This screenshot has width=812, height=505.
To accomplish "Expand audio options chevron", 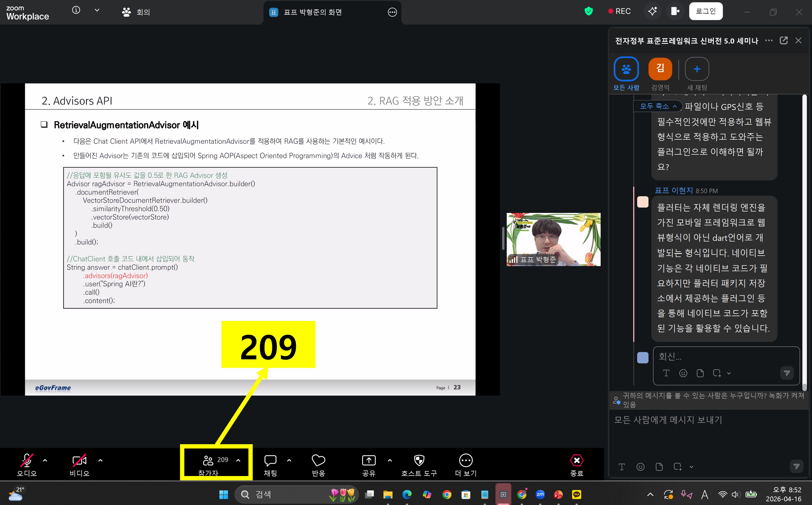I will [x=45, y=461].
